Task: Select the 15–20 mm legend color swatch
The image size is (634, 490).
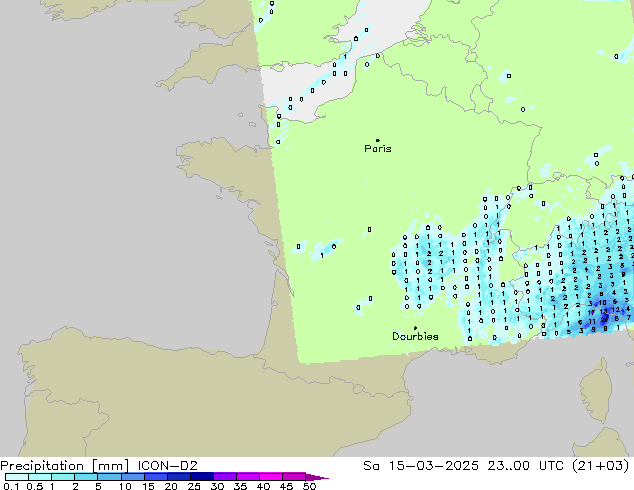Action: 155,477
